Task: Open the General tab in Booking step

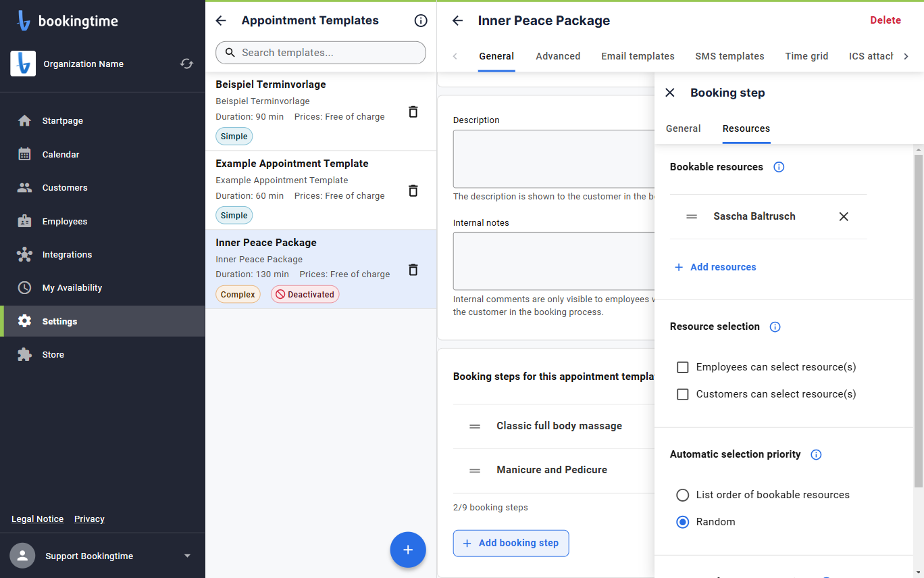Action: click(683, 128)
